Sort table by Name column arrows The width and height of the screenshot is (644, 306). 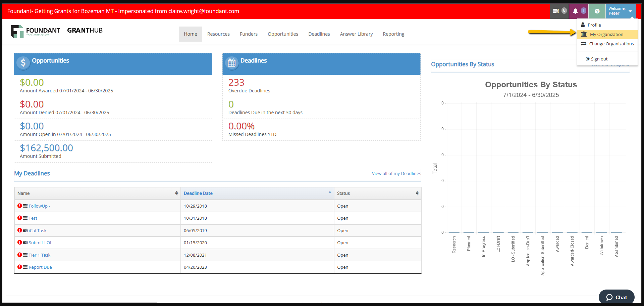pos(176,193)
